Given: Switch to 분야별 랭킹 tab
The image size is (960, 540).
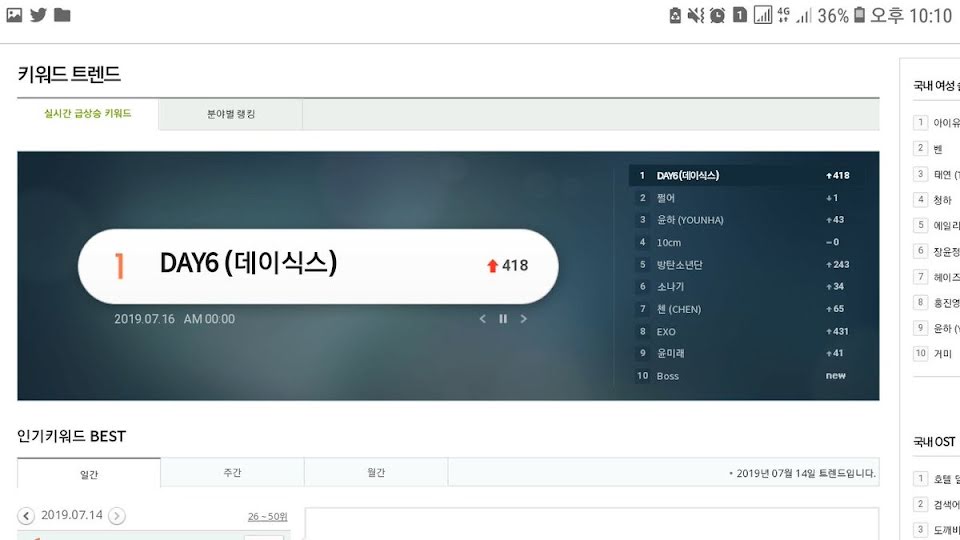Looking at the screenshot, I should pos(231,114).
